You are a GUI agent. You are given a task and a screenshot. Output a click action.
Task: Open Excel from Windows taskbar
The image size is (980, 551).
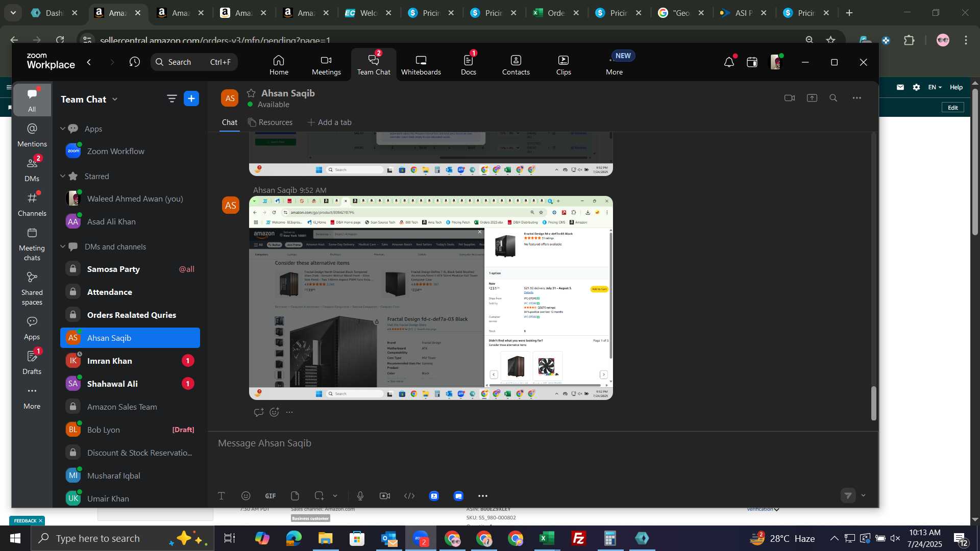(547, 538)
